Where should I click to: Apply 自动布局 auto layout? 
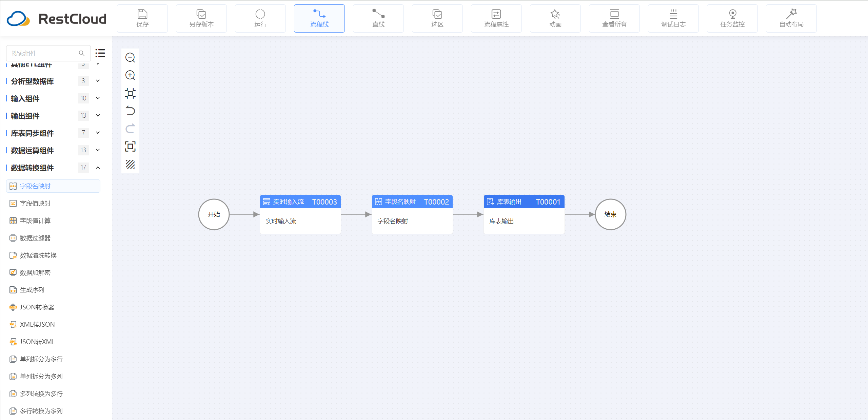click(791, 19)
